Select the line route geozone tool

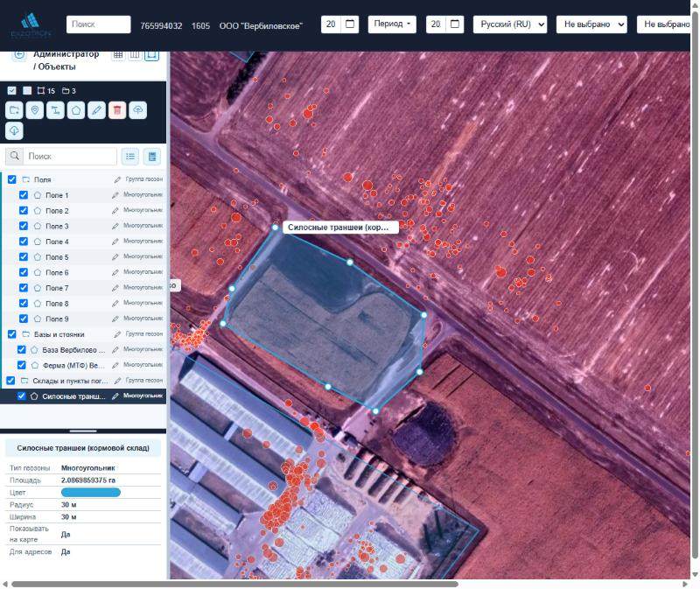(x=55, y=110)
